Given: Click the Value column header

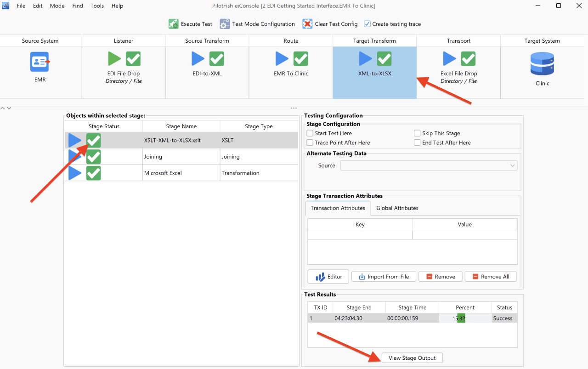Looking at the screenshot, I should click(x=465, y=224).
